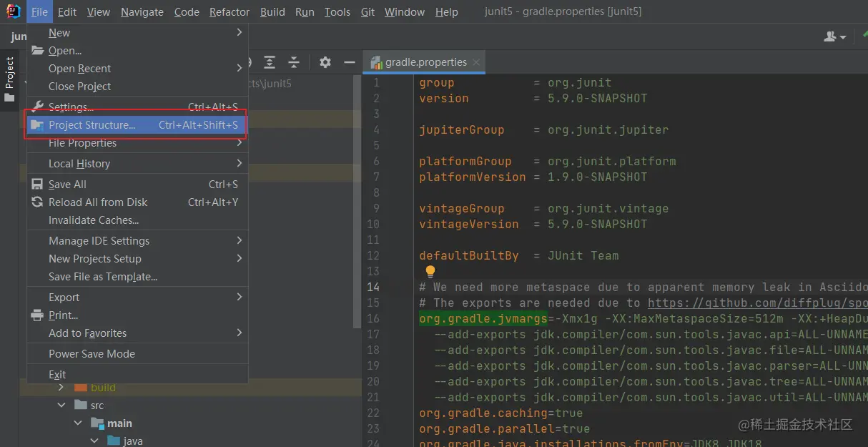Toggle Power Save Mode
Viewport: 868px width, 447px height.
pos(137,354)
